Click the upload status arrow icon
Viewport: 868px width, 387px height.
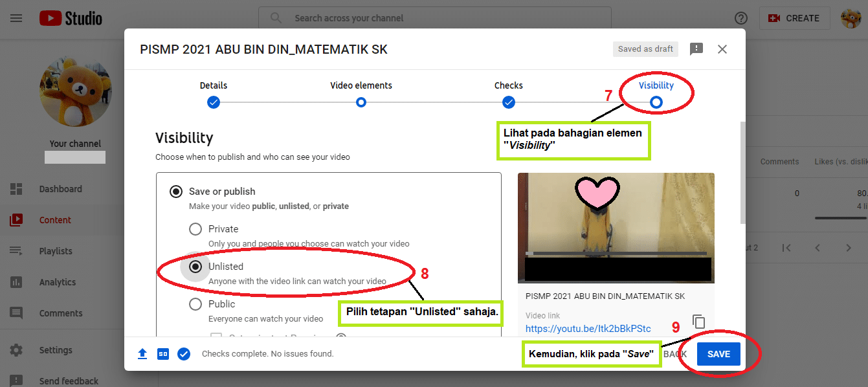point(142,354)
